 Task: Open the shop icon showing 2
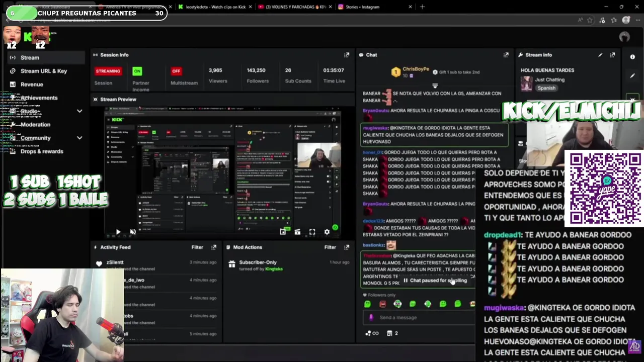(392, 333)
